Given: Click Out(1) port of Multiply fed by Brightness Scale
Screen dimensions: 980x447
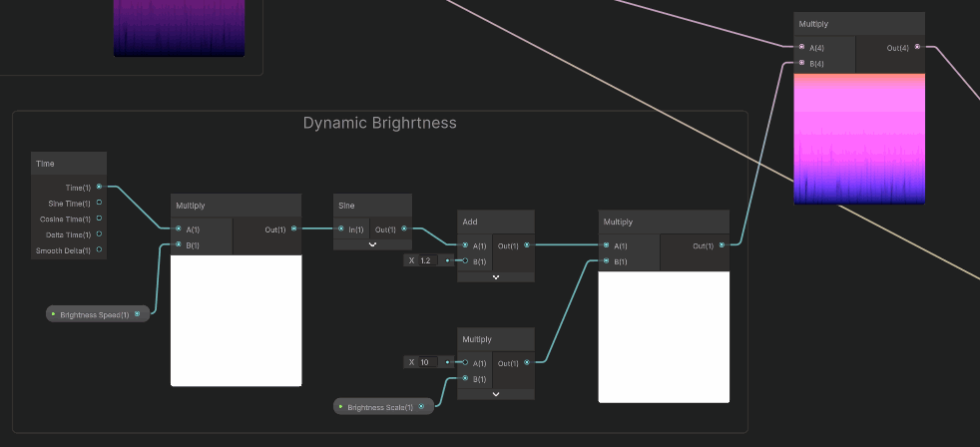Looking at the screenshot, I should pos(526,362).
